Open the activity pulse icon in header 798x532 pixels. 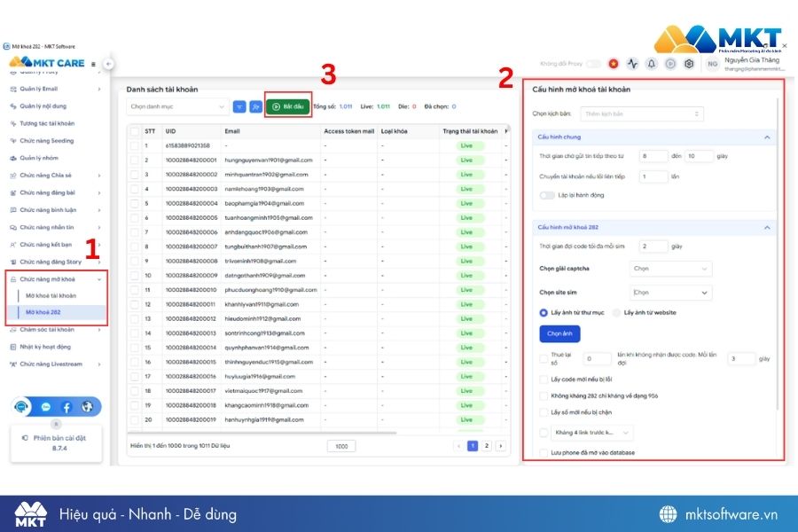click(x=632, y=64)
